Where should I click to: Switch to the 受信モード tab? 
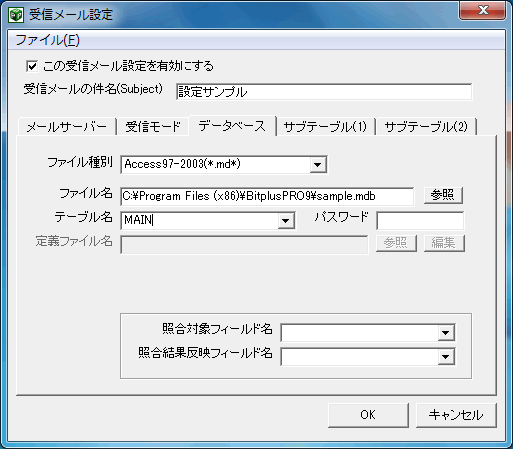[x=153, y=127]
